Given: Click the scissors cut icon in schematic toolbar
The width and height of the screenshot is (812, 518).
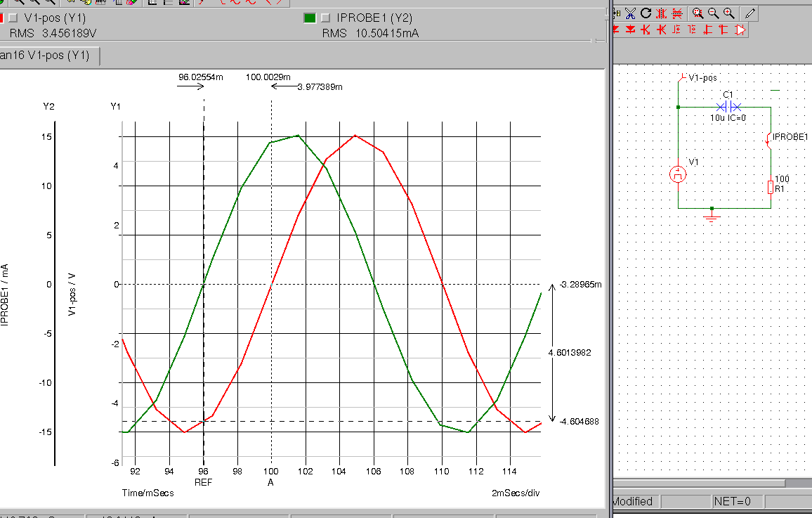Looking at the screenshot, I should coord(630,13).
